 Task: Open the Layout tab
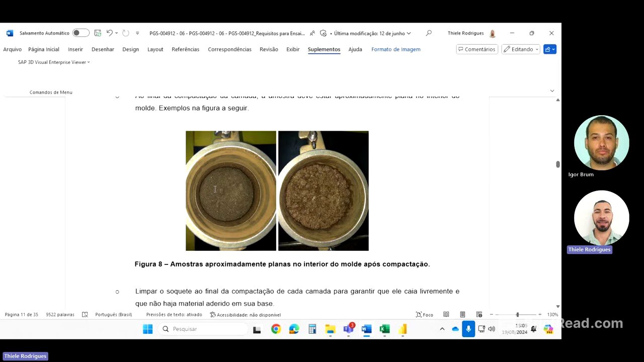[x=155, y=49]
